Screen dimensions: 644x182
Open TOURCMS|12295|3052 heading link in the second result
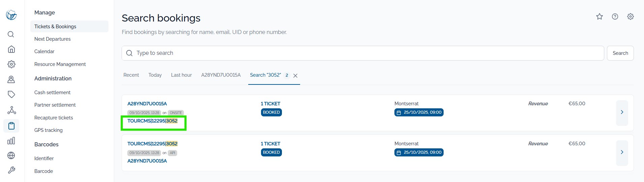coord(152,144)
